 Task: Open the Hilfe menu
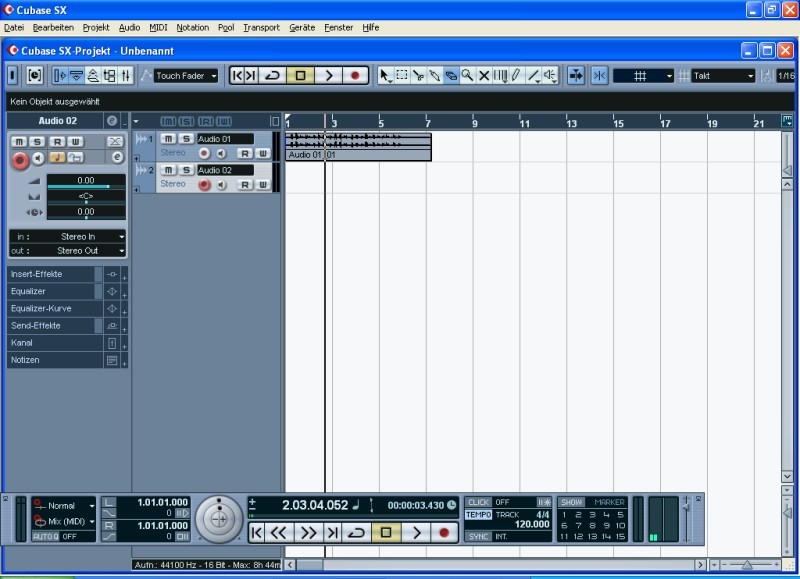[370, 28]
